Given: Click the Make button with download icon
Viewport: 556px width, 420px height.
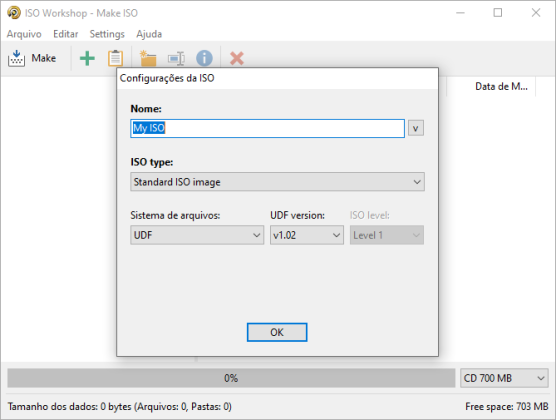Looking at the screenshot, I should pos(32,58).
